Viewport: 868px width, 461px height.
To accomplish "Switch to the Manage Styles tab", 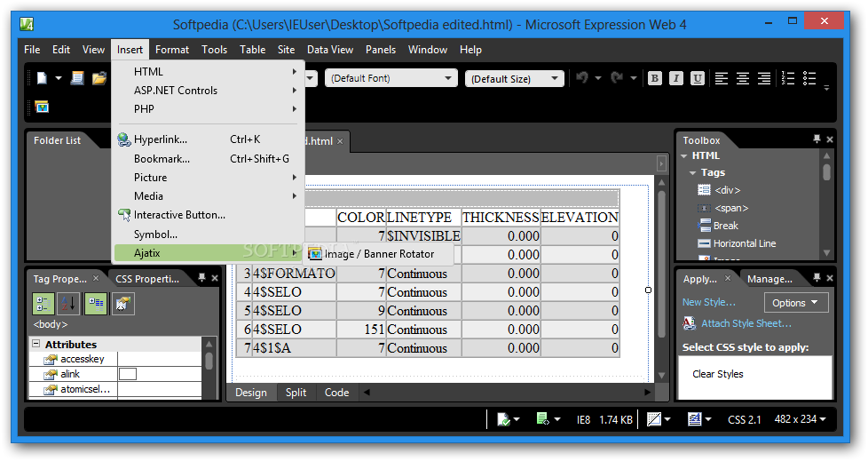I will tap(769, 279).
